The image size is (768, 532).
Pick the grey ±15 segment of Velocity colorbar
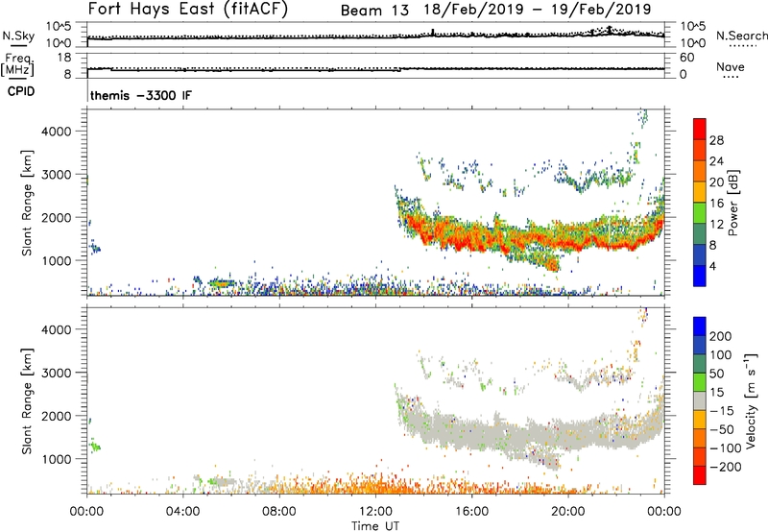(x=700, y=401)
